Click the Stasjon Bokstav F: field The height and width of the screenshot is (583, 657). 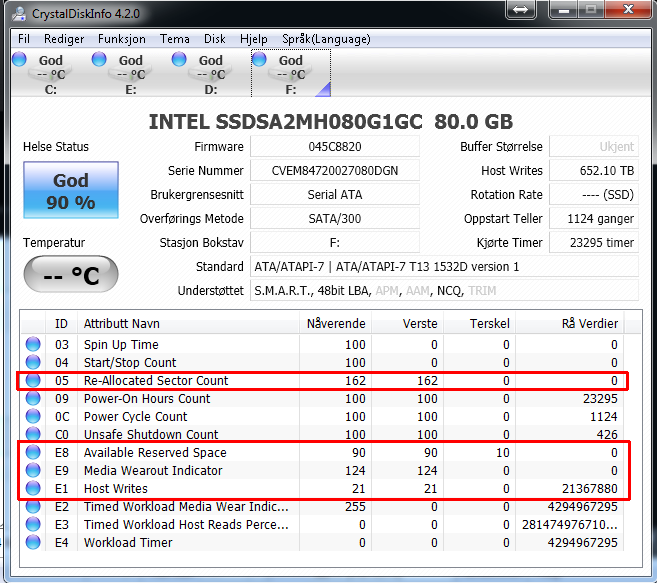[x=335, y=242]
